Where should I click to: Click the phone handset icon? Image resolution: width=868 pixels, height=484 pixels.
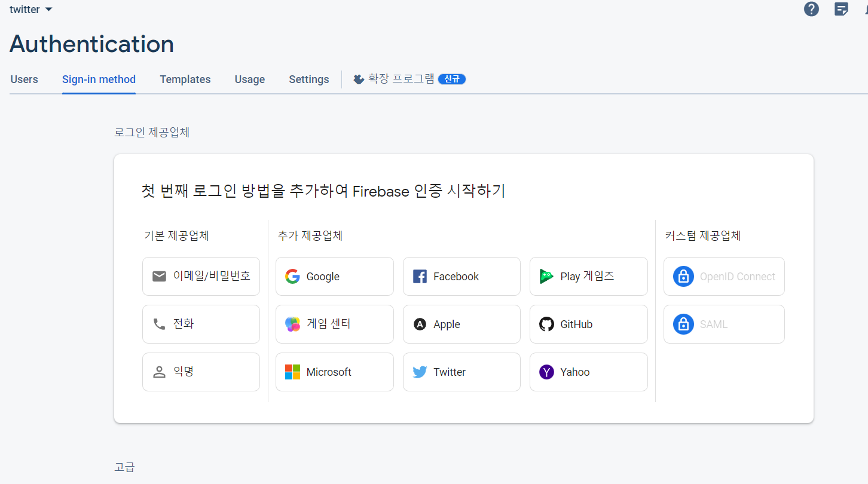pos(159,324)
